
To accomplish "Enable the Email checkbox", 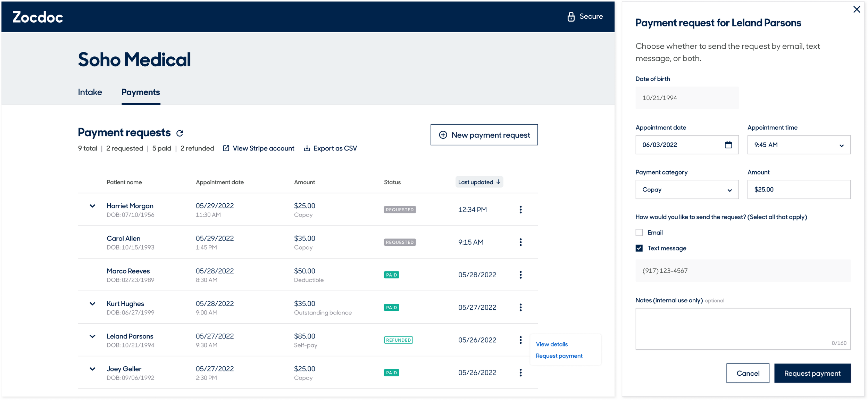I will coord(639,232).
